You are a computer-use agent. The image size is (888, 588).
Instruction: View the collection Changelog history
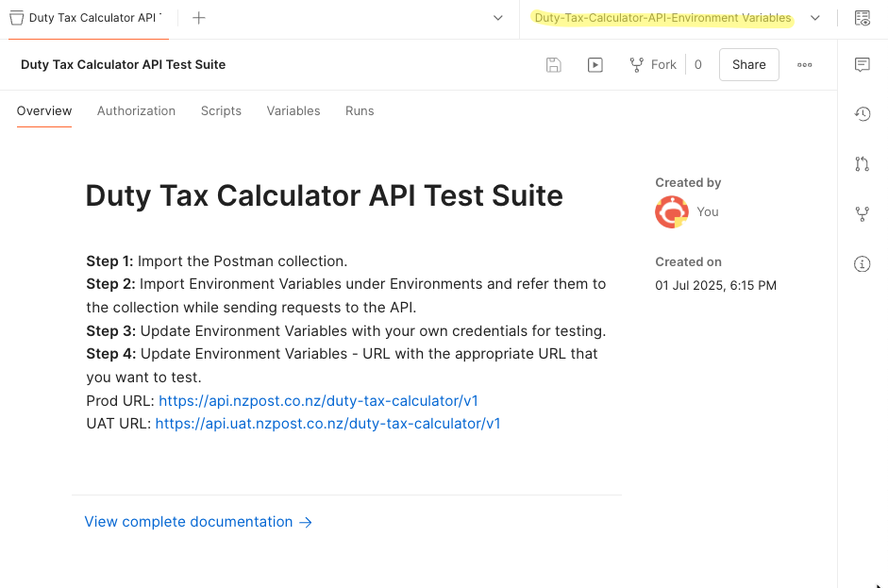pos(862,113)
